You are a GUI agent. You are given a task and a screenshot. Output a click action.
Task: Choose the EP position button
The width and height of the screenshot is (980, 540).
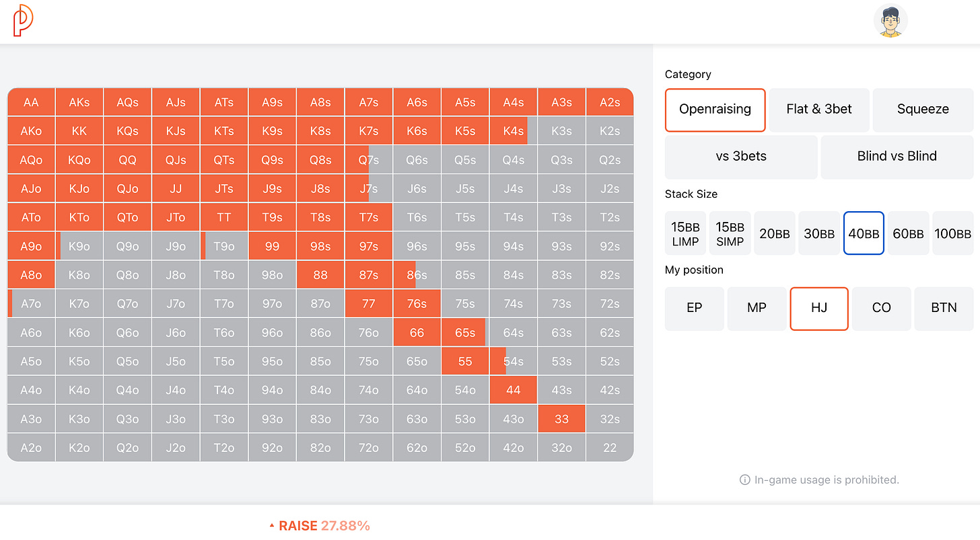(694, 308)
